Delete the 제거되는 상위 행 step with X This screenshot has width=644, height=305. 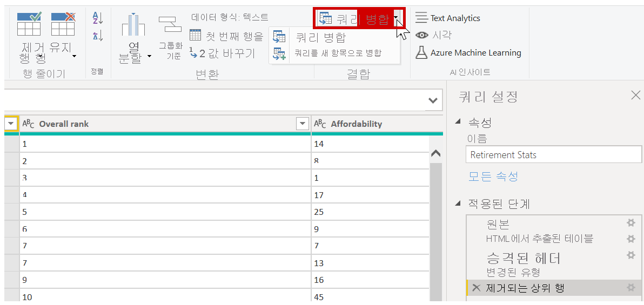pos(476,288)
